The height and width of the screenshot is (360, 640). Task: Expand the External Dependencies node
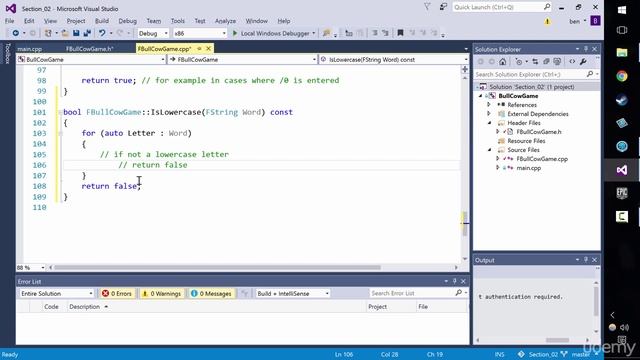coord(489,113)
